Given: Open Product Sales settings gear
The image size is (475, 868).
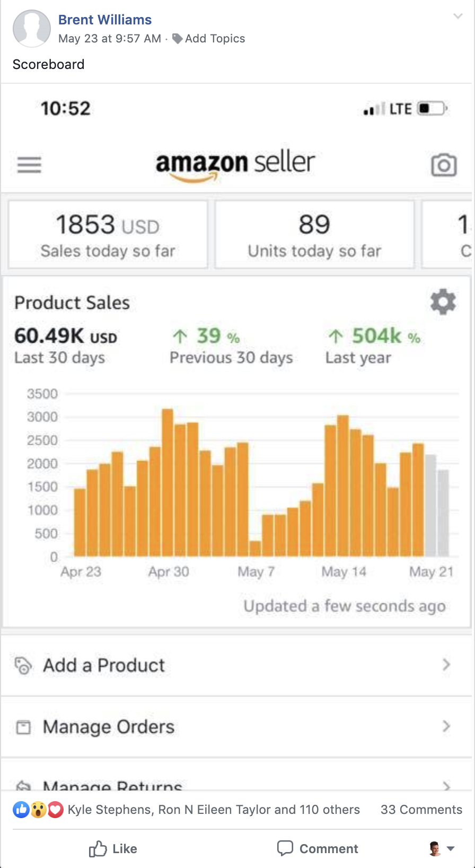Looking at the screenshot, I should 443,302.
